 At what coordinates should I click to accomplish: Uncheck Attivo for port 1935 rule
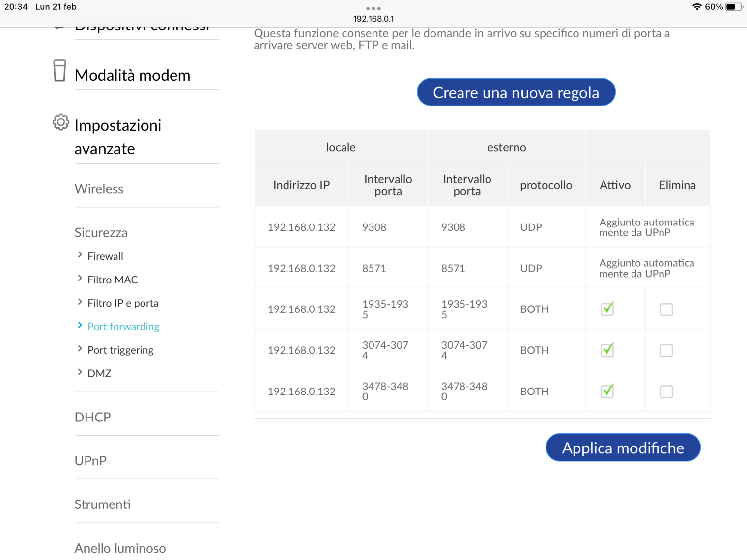(607, 309)
